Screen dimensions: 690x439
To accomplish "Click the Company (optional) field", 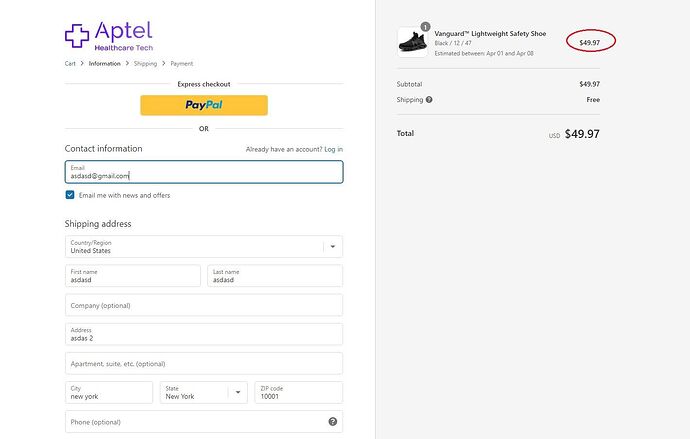I will tap(204, 305).
